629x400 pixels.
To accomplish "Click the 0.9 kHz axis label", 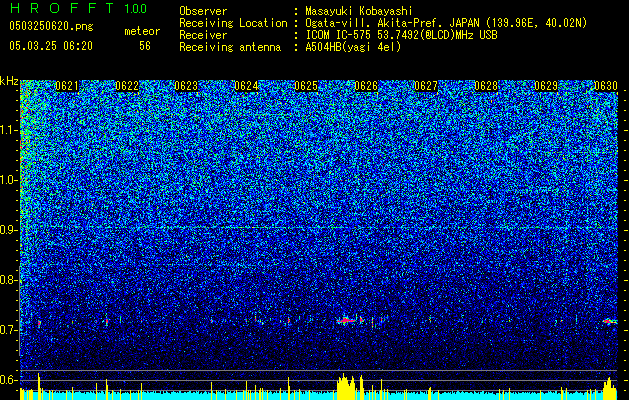I will point(9,230).
